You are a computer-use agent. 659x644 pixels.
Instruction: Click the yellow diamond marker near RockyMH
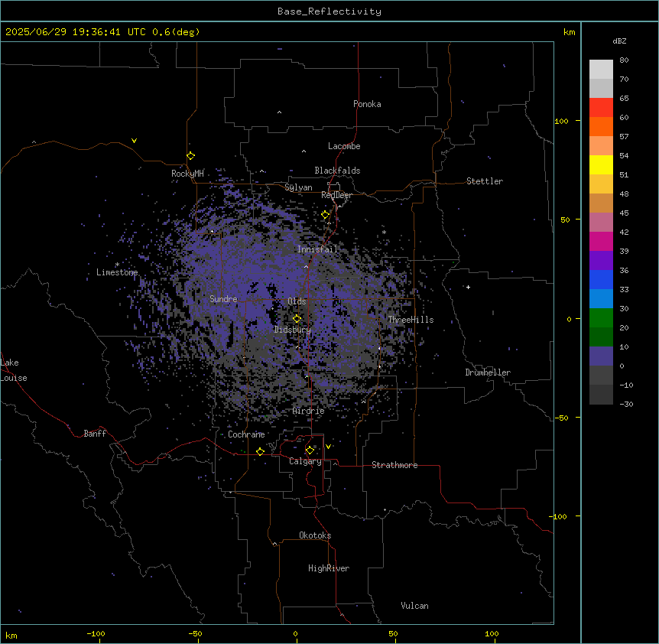pyautogui.click(x=191, y=156)
